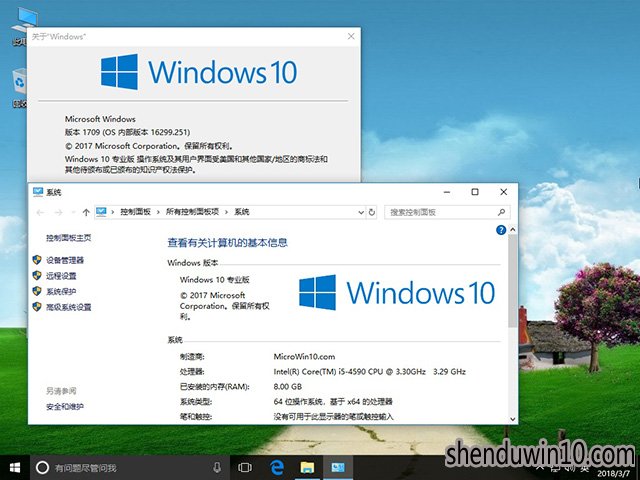
Task: Select 所有控制面板项 breadcrumb
Action: pos(192,212)
